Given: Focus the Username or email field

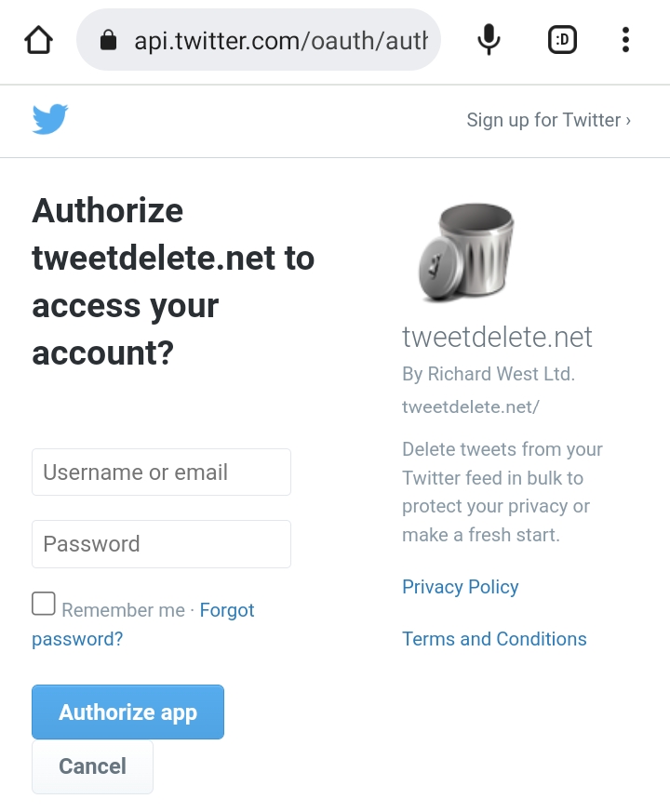Looking at the screenshot, I should point(161,472).
